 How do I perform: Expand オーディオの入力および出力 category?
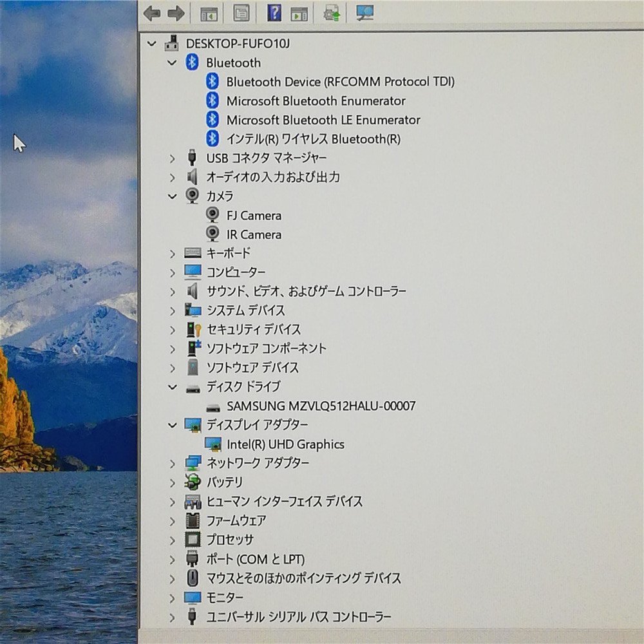tap(173, 177)
